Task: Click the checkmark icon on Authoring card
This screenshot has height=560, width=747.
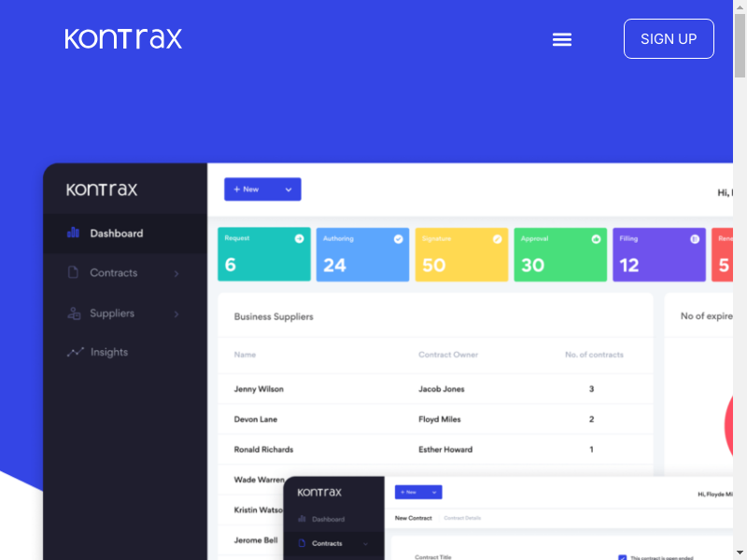Action: point(398,239)
